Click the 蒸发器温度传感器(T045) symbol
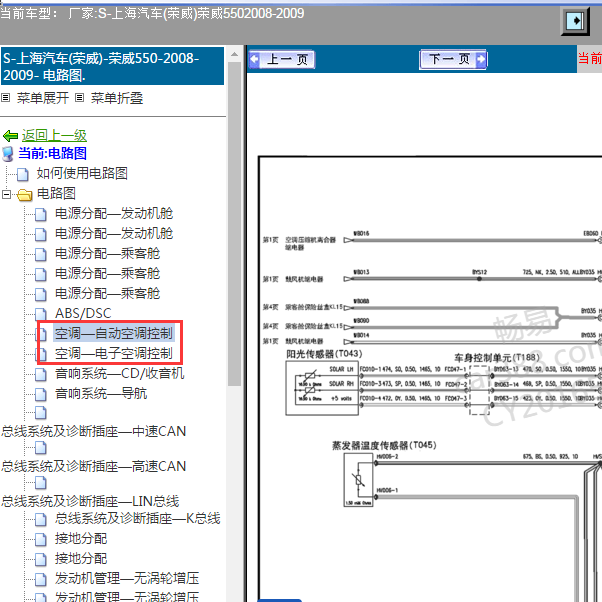602x602 pixels. tap(358, 480)
